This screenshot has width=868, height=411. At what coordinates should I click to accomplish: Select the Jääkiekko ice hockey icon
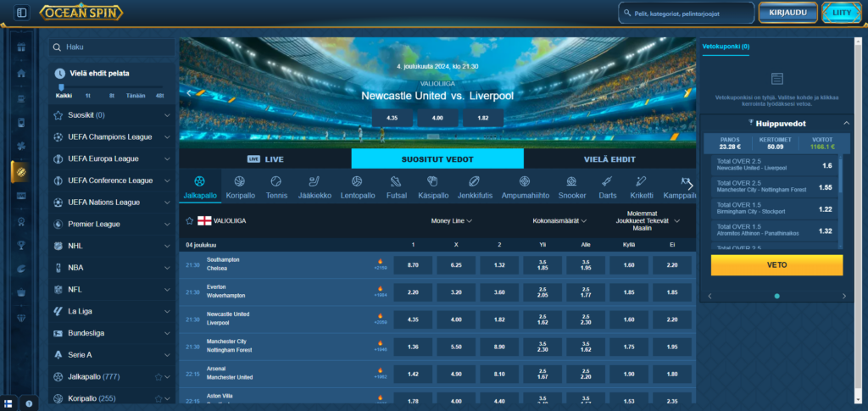[314, 187]
